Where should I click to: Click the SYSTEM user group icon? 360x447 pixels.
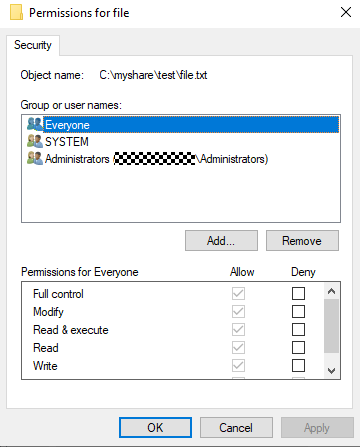coord(35,141)
